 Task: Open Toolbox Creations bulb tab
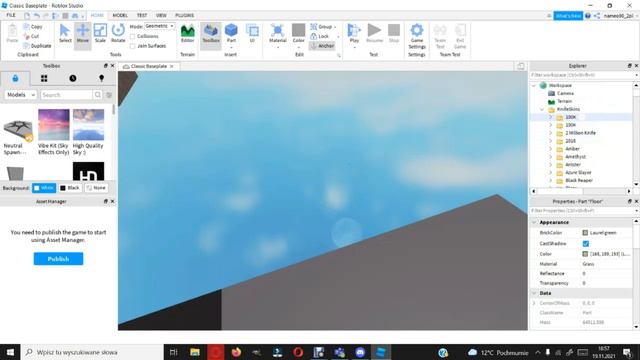coord(101,78)
